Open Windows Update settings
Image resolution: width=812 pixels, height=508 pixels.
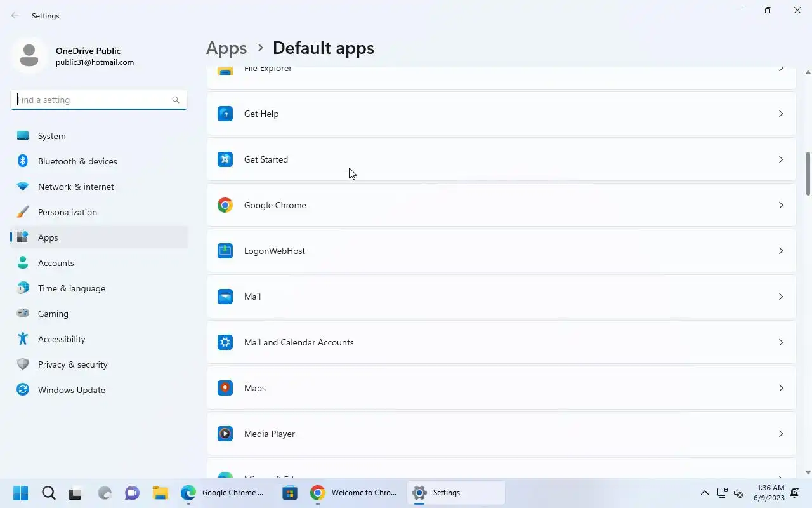99,390
